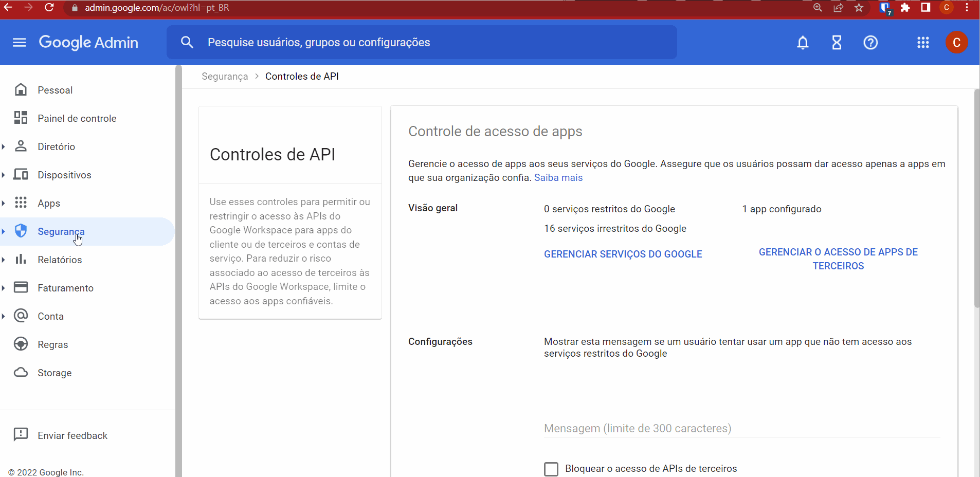
Task: Click the Google Admin logo
Action: (x=88, y=42)
